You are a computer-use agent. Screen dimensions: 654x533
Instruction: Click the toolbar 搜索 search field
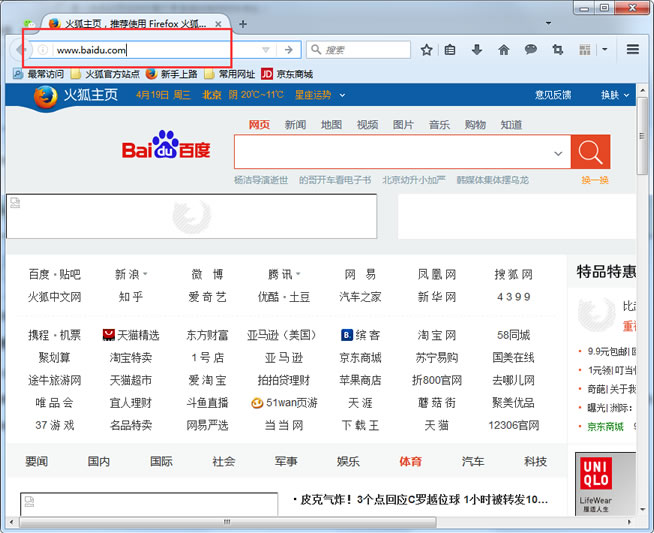(359, 50)
